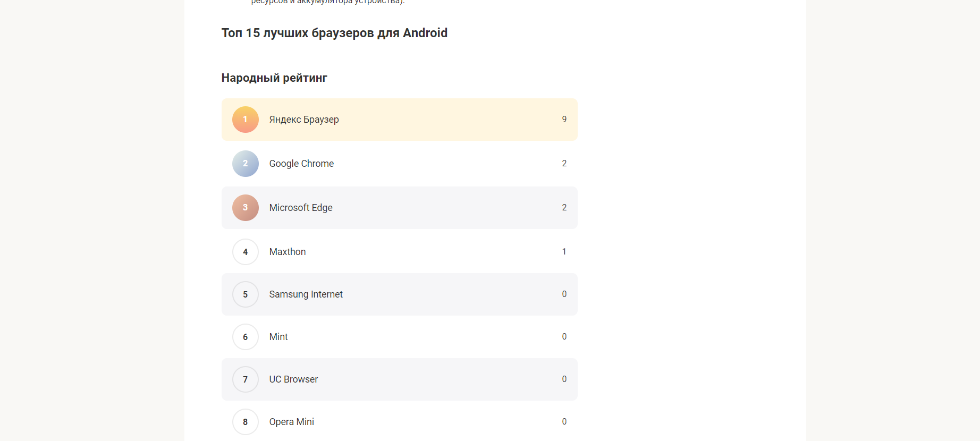Click the orange rank 1 badge
980x441 pixels.
[245, 120]
